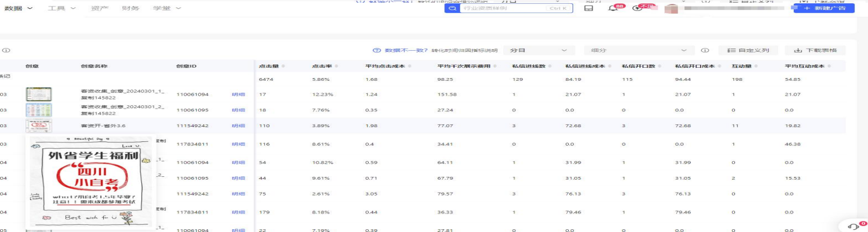Open 明细 for the row with 179 clicks
The image size is (868, 232).
click(x=238, y=212)
